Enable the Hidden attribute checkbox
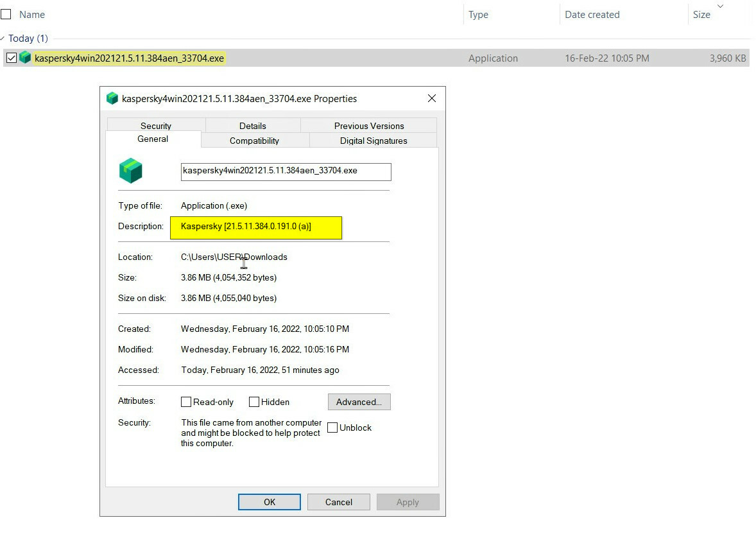Image resolution: width=756 pixels, height=536 pixels. tap(254, 402)
